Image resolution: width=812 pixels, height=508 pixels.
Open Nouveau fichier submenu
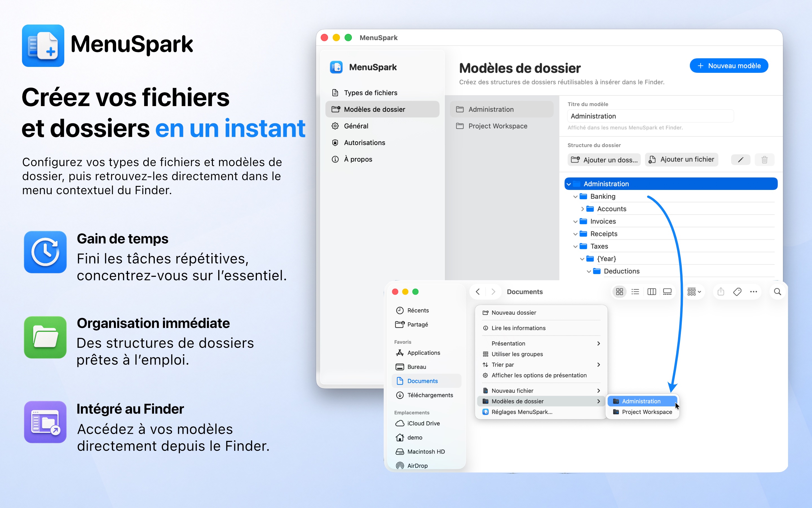point(541,391)
